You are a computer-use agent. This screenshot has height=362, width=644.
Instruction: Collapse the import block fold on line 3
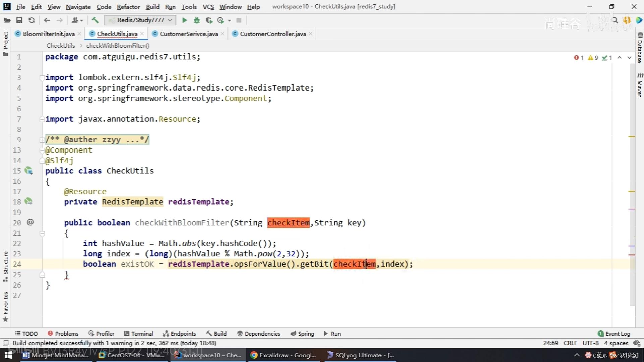coord(42,77)
